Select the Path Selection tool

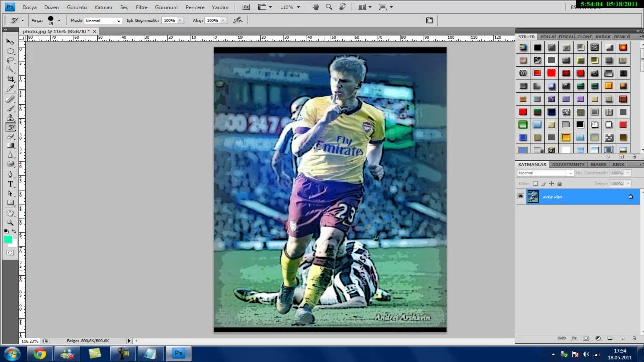[x=10, y=194]
